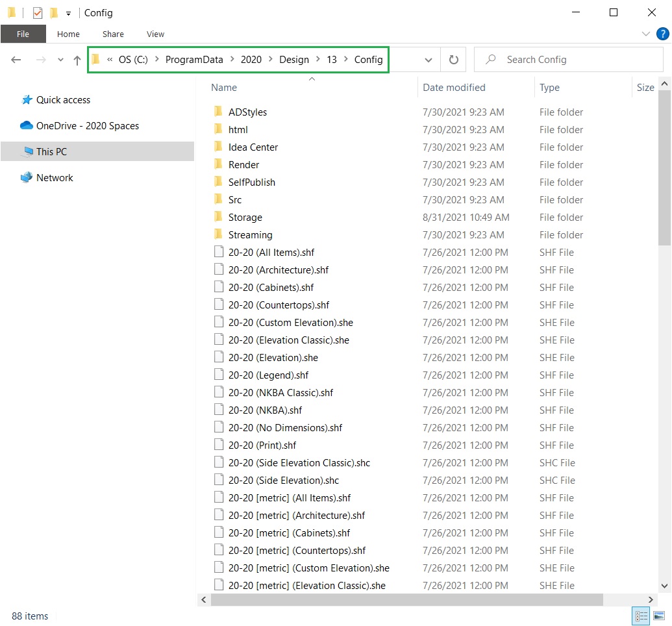Viewport: 672px width, 626px height.
Task: Click the horizontal scrollbar left arrow
Action: click(x=204, y=599)
